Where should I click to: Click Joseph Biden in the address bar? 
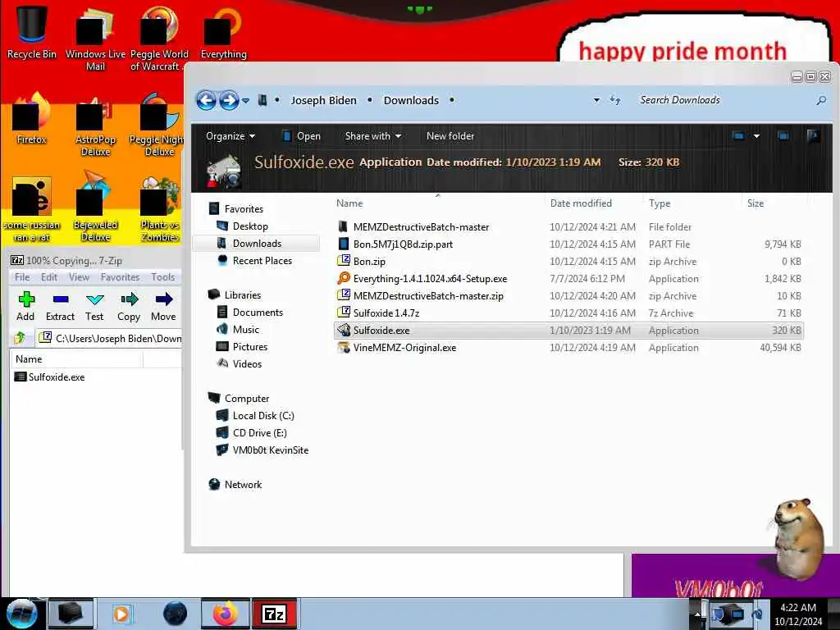tap(323, 100)
